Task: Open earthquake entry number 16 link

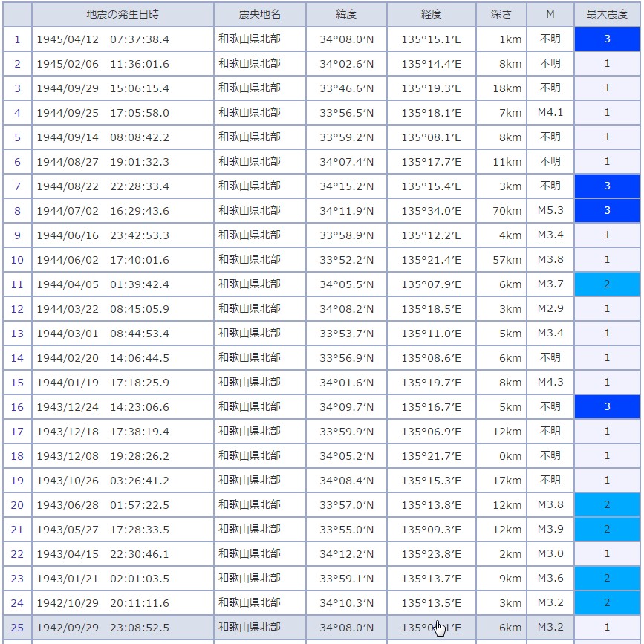Action: coord(17,407)
